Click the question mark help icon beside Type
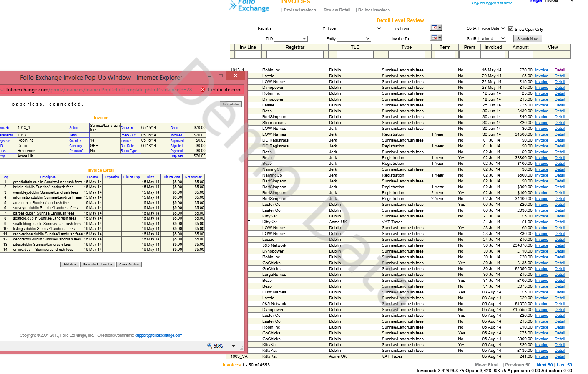The height and width of the screenshot is (374, 588). point(324,28)
